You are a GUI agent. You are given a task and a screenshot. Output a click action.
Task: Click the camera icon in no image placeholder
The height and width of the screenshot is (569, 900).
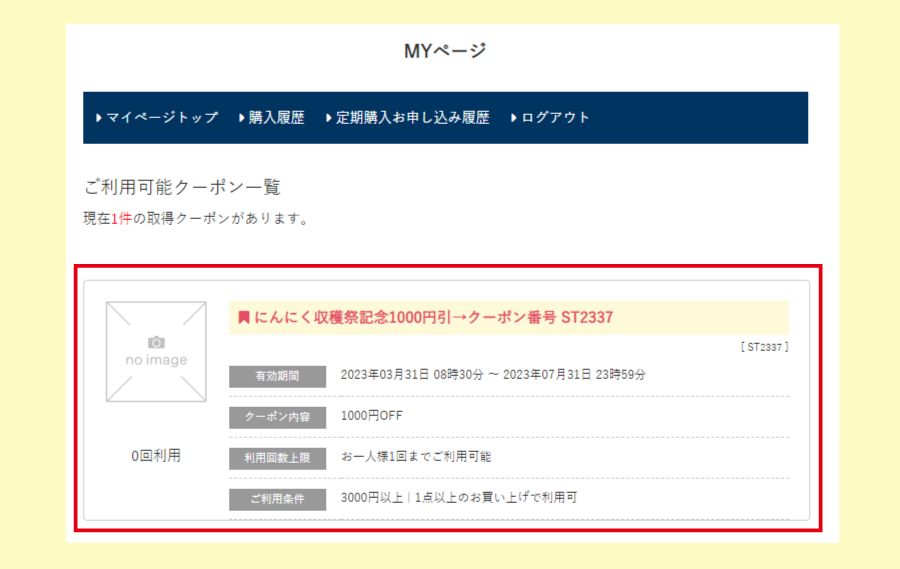click(156, 343)
